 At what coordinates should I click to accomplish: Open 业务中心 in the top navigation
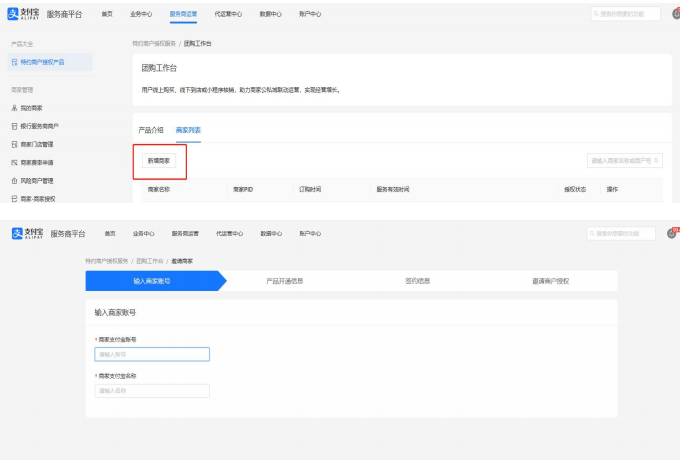tap(141, 15)
